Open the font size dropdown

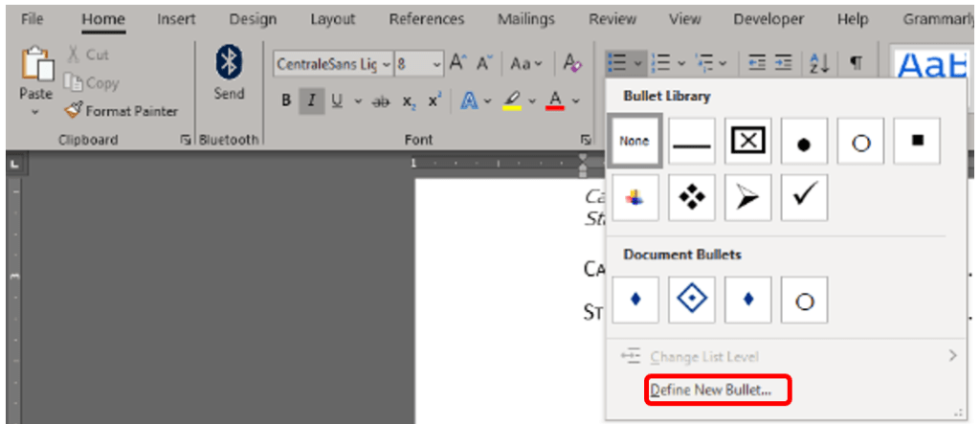[437, 64]
